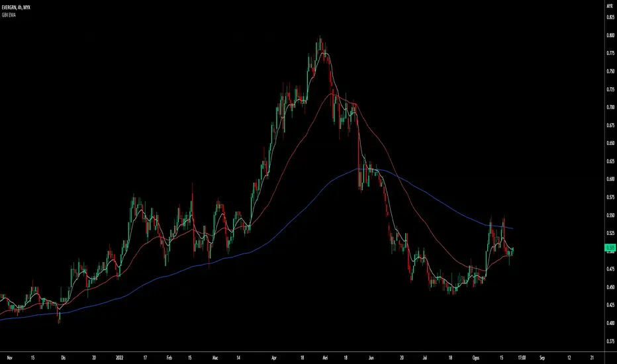
Task: Click the 0.550 price axis label
Action: pyautogui.click(x=610, y=215)
